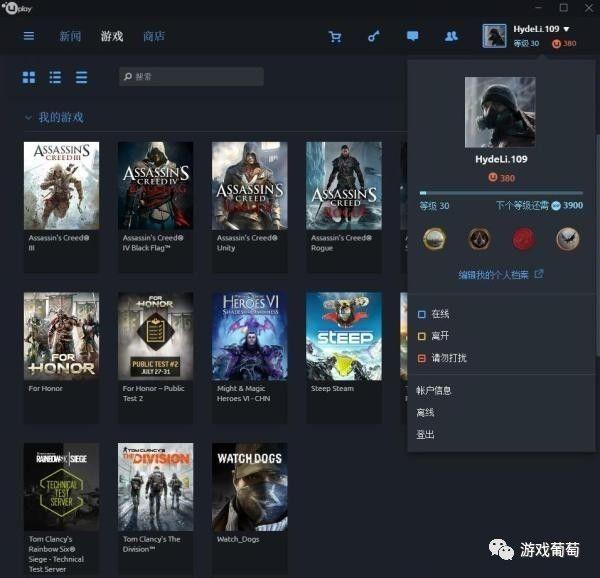Set status to 在线 (online)
Screen dimensions: 600x578
[x=433, y=314]
